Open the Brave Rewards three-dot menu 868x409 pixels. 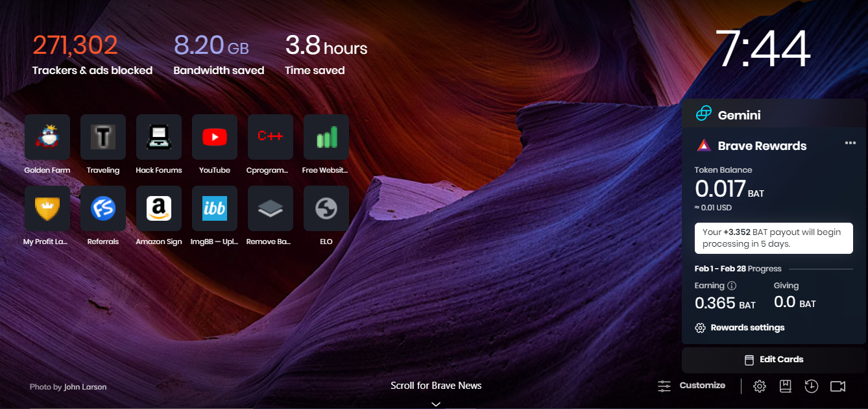click(850, 143)
